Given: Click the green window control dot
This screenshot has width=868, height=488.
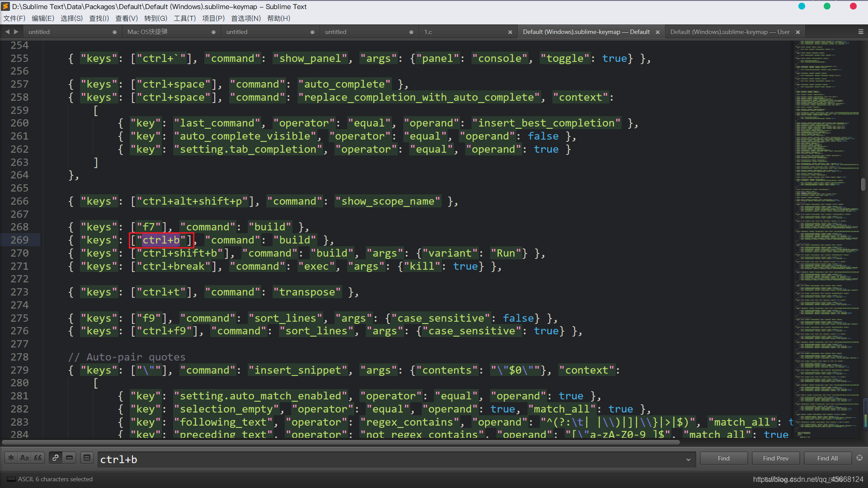Looking at the screenshot, I should point(827,6).
